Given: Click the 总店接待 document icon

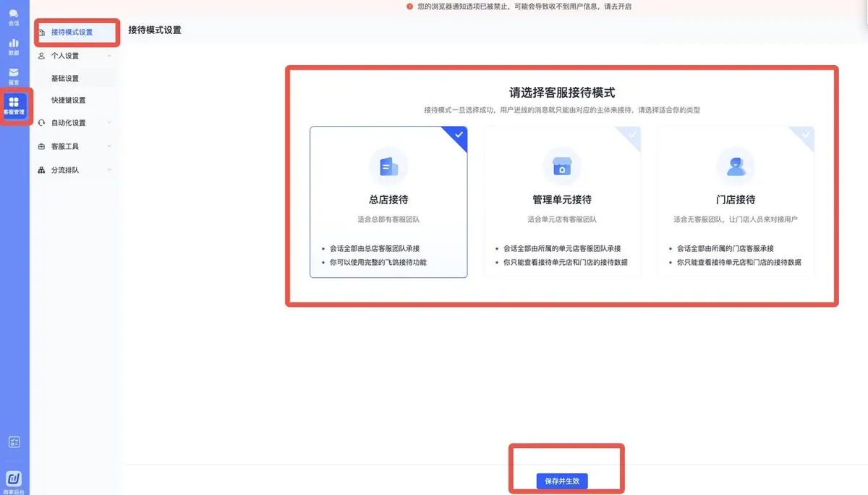Looking at the screenshot, I should 388,166.
